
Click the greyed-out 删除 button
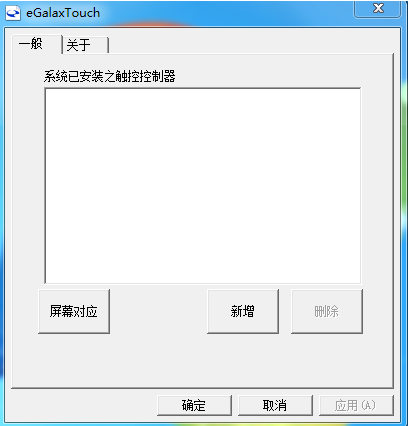pos(327,311)
